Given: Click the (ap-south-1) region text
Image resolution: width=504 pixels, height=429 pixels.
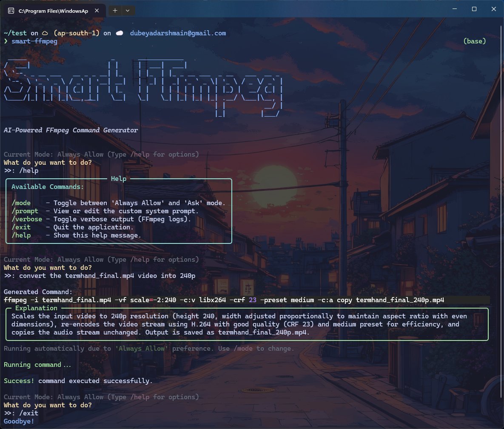Looking at the screenshot, I should [x=77, y=33].
